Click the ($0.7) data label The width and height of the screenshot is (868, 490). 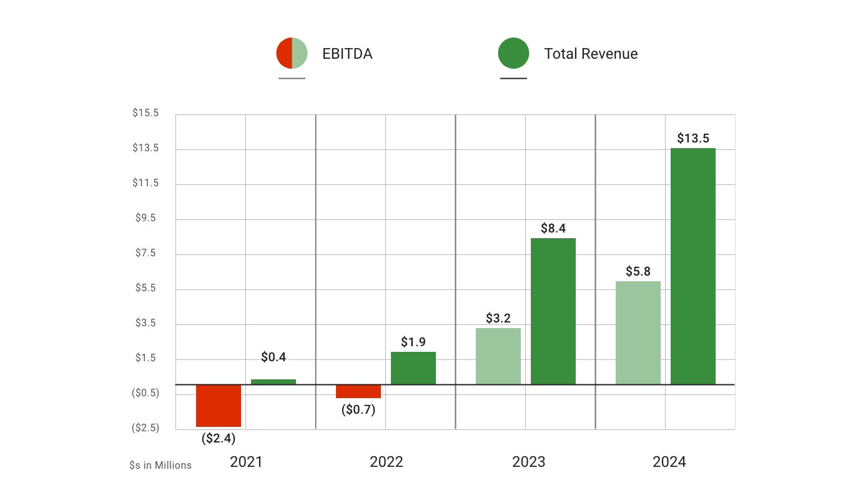pyautogui.click(x=358, y=410)
